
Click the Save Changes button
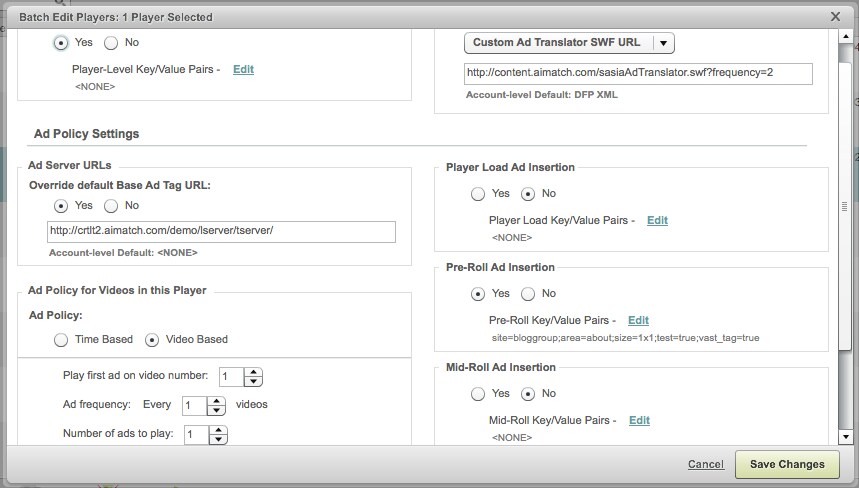786,464
